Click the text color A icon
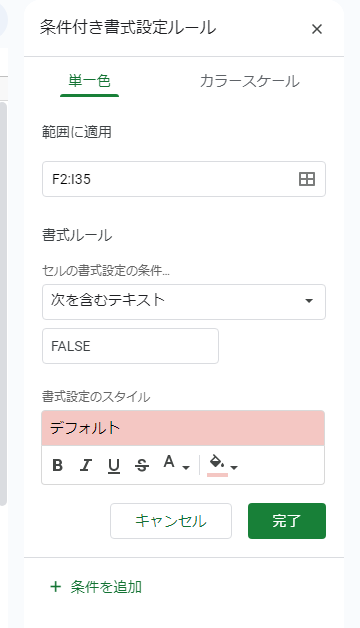The width and height of the screenshot is (360, 628). [x=169, y=462]
